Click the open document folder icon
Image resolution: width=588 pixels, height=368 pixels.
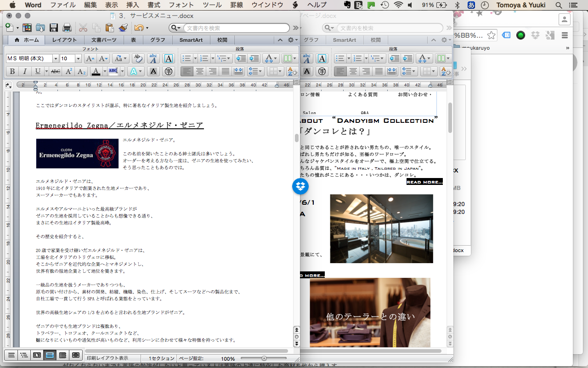(40, 28)
